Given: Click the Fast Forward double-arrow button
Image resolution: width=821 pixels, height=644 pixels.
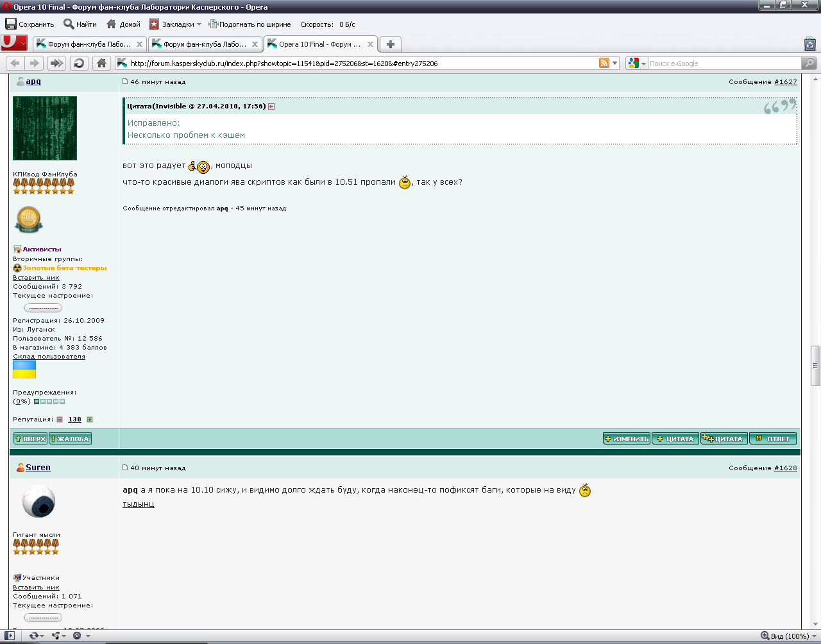Looking at the screenshot, I should [x=56, y=63].
